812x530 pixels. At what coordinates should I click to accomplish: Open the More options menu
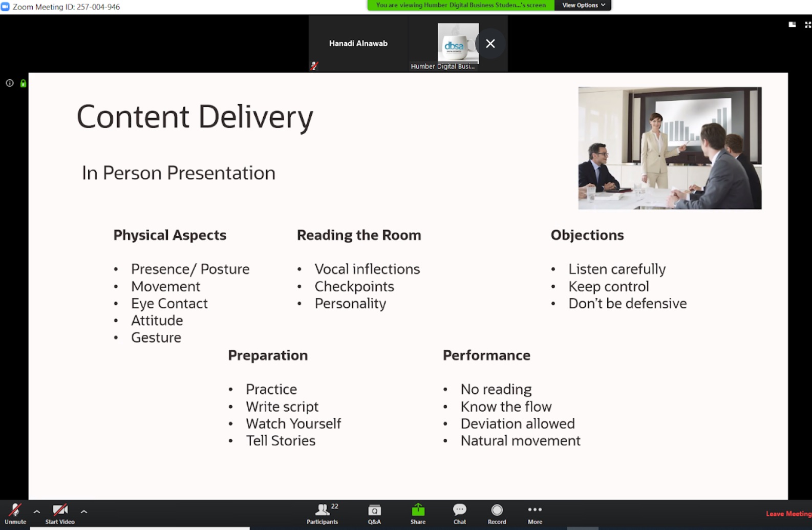click(535, 514)
